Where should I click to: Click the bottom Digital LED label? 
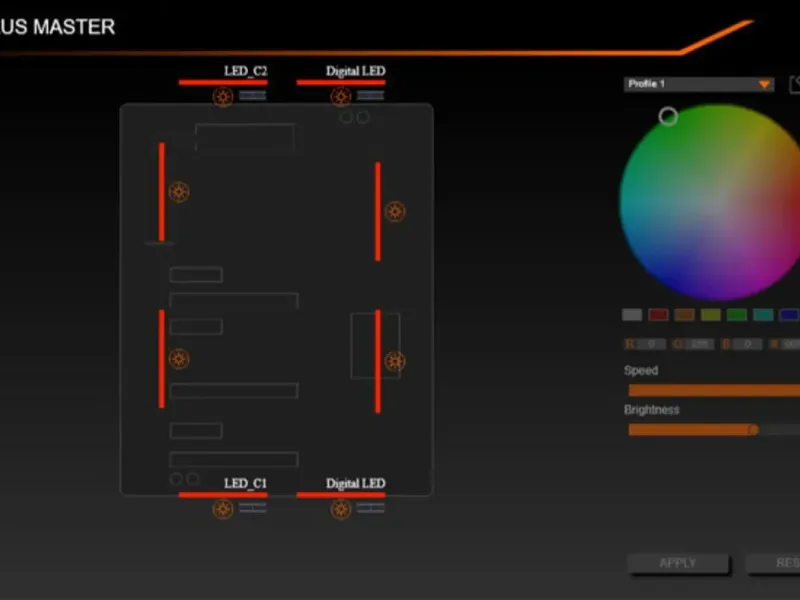click(x=356, y=483)
